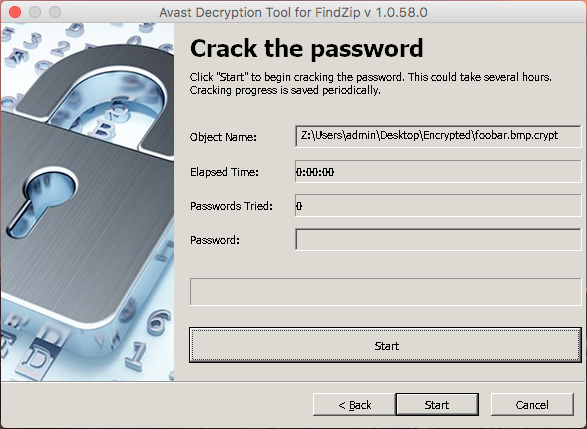Click the "Elapsed Time:" label
Viewport: 587px width, 429px height.
224,172
